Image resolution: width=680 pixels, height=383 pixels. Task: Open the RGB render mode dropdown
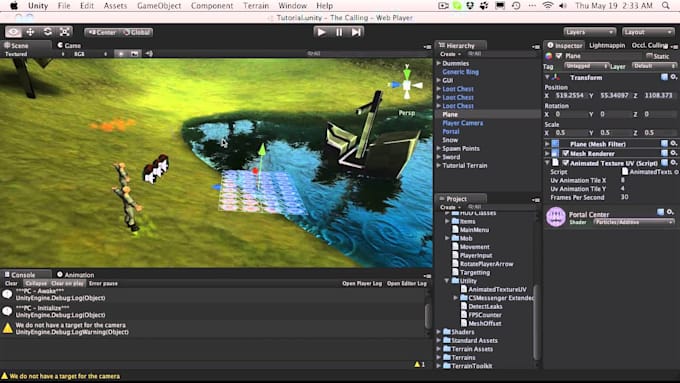tap(90, 54)
